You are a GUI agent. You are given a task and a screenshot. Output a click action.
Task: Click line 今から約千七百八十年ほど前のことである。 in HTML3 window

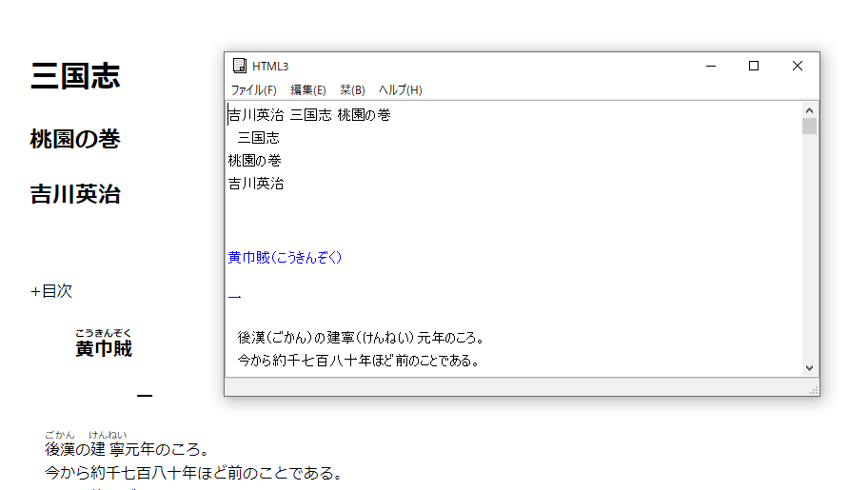(358, 361)
